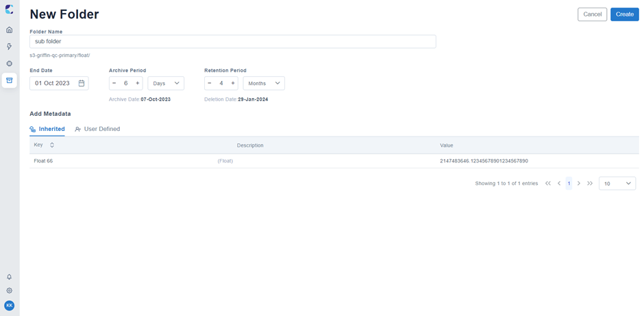The image size is (644, 316).
Task: Decrease Retention Period with minus
Action: click(x=210, y=83)
